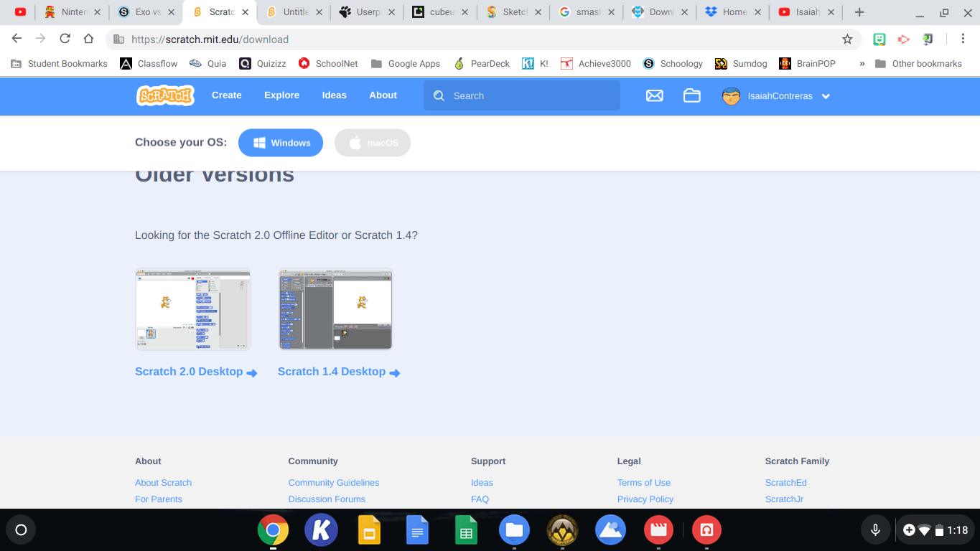
Task: Switch to the Home Dropbox tab
Action: click(x=734, y=12)
